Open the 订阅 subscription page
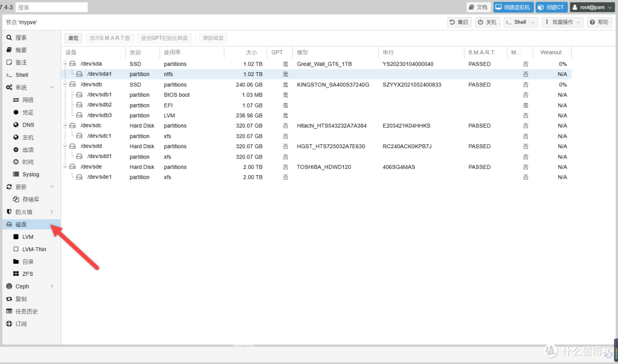Image resolution: width=618 pixels, height=364 pixels. click(x=21, y=323)
